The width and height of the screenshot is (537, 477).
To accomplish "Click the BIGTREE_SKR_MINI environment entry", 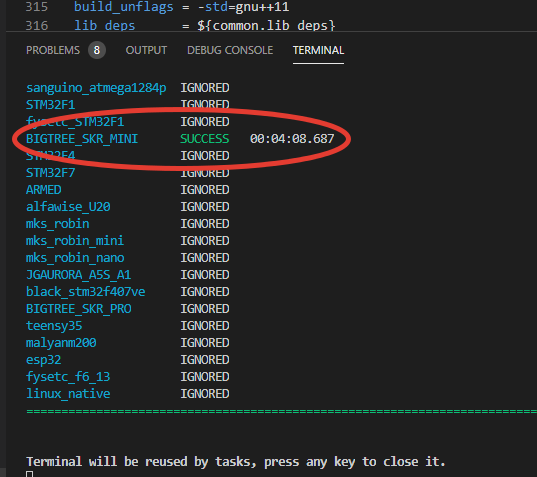I will tap(82, 139).
